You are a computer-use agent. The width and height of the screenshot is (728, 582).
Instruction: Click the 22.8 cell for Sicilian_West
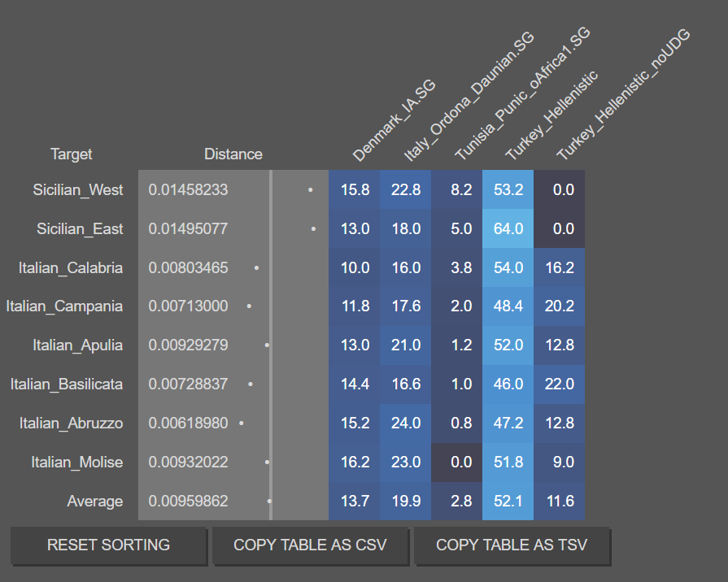pos(405,190)
